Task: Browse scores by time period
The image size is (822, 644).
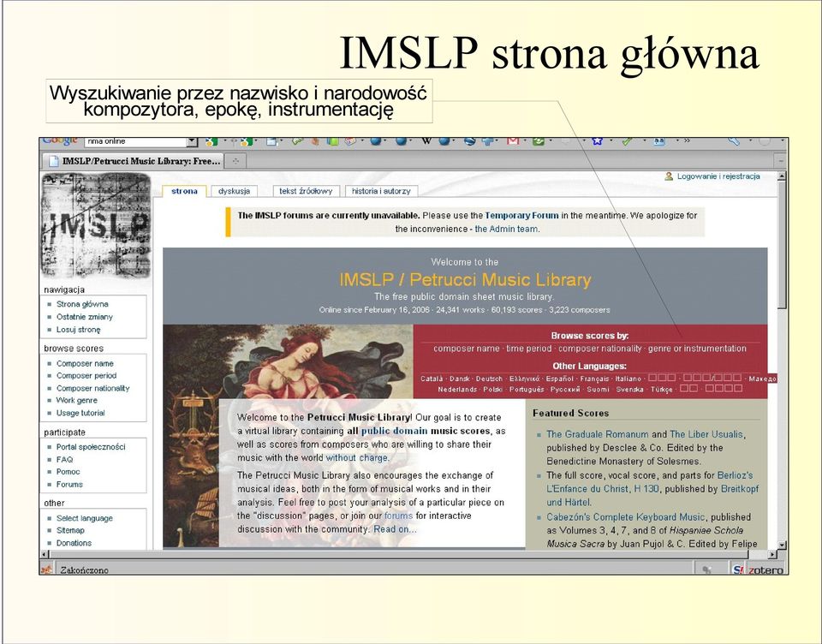Action: click(x=529, y=349)
